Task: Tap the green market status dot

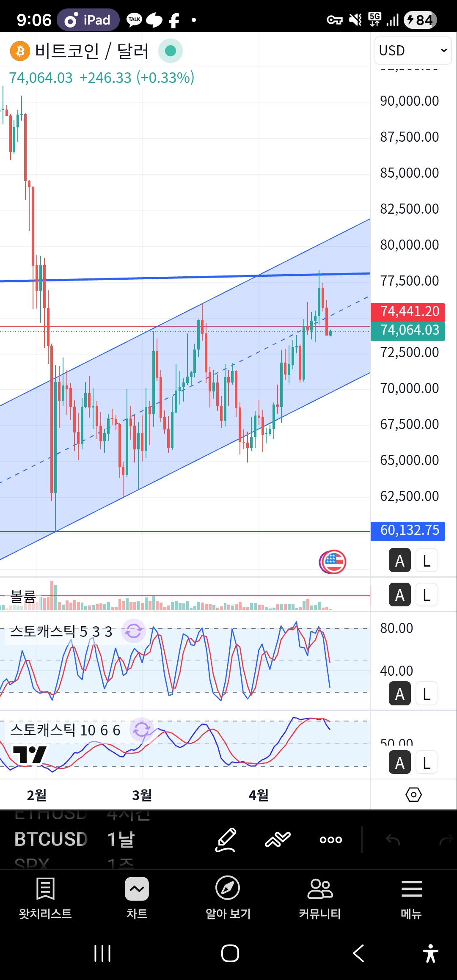Action: pyautogui.click(x=171, y=51)
